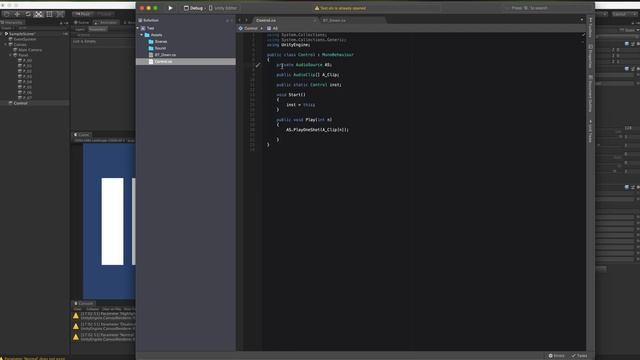
Task: Open the Document Outline side pad
Action: [591, 94]
